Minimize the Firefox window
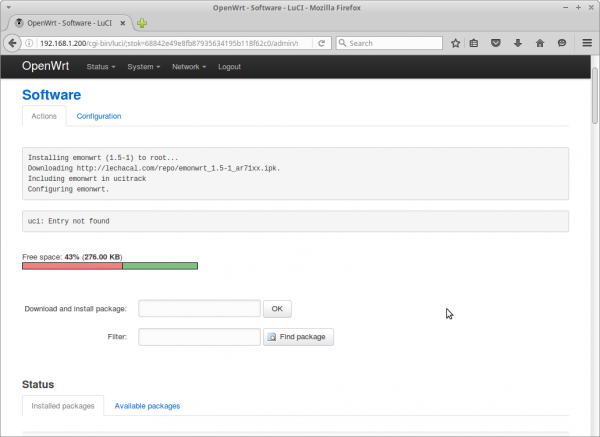Image resolution: width=600 pixels, height=437 pixels. coord(566,7)
